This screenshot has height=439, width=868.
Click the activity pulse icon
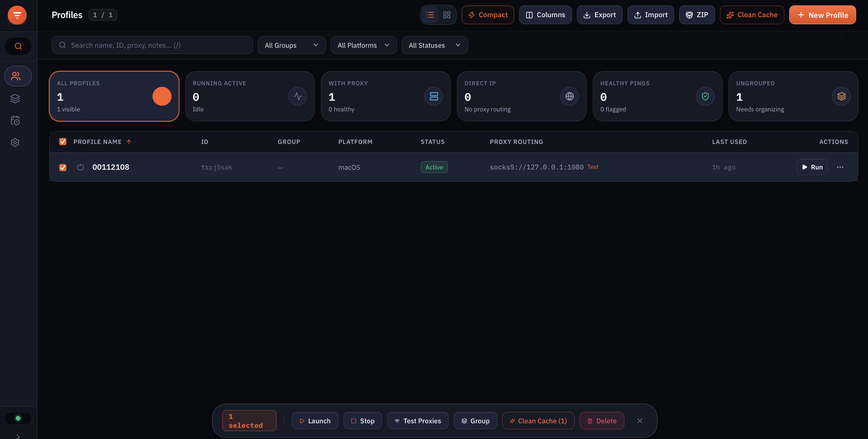[297, 96]
